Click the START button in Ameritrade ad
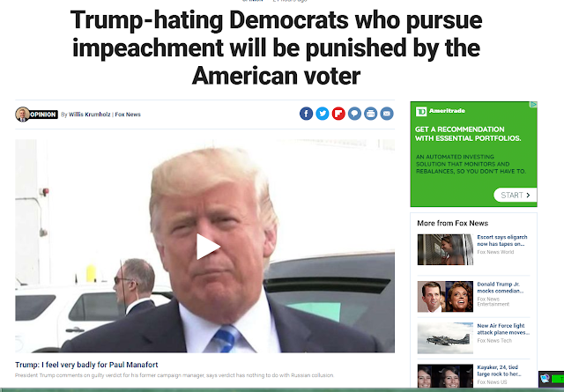The width and height of the screenshot is (564, 392). pos(516,195)
